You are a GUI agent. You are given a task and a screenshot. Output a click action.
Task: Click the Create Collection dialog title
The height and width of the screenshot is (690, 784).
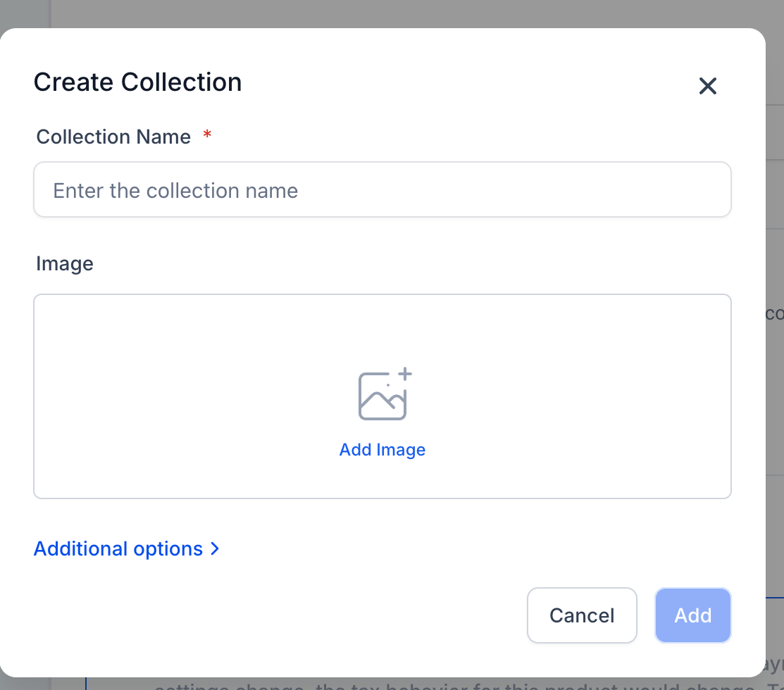(137, 82)
